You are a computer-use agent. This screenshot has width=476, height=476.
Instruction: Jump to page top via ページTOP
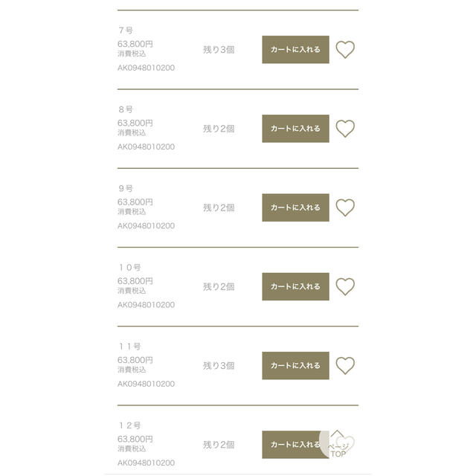pyautogui.click(x=337, y=445)
